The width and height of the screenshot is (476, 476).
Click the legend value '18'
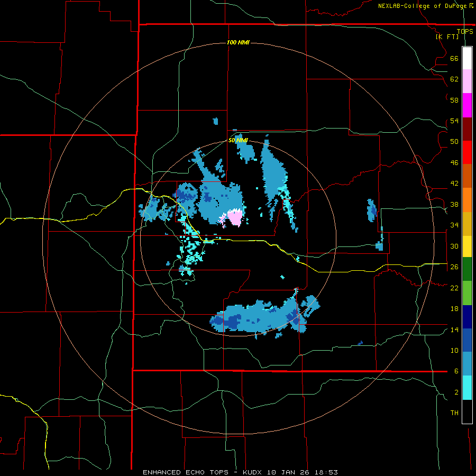(x=454, y=309)
